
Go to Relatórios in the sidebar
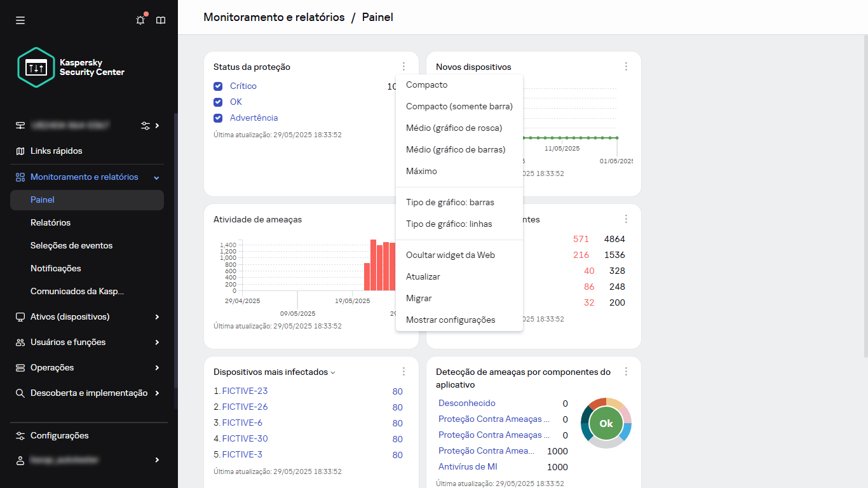(x=50, y=222)
